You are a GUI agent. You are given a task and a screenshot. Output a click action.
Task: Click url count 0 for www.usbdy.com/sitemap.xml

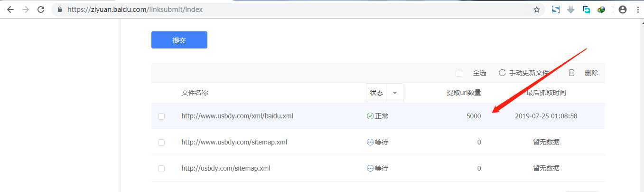click(x=479, y=142)
